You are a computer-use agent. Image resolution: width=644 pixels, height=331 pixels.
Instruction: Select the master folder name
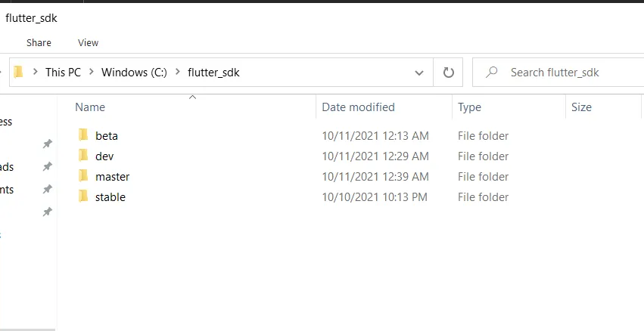112,177
